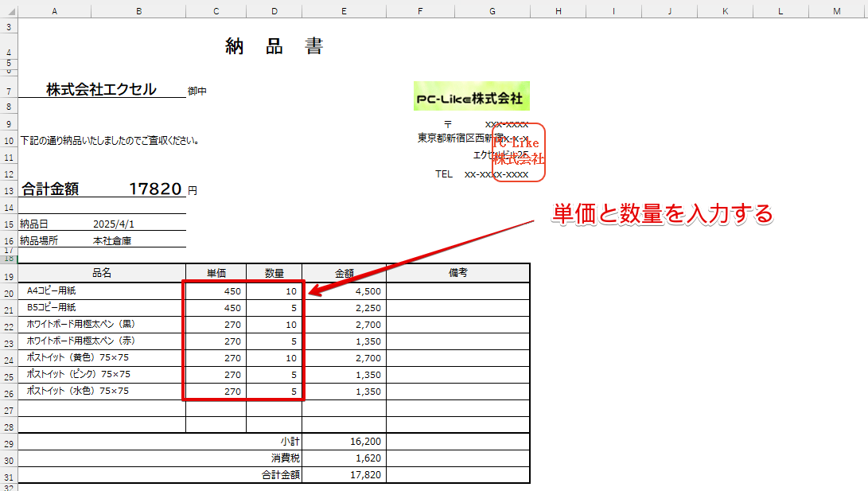Select the A4コピー用紙 item cell
The image size is (868, 491).
click(102, 290)
